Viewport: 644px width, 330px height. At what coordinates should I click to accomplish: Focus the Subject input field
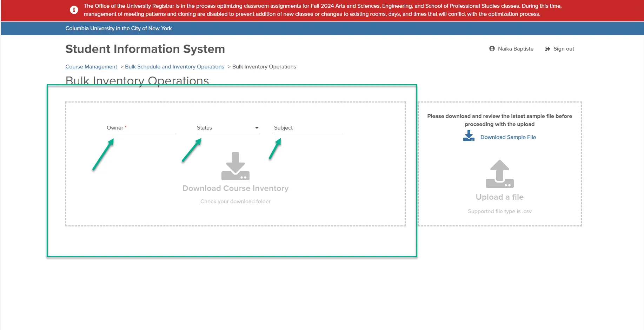click(x=308, y=128)
